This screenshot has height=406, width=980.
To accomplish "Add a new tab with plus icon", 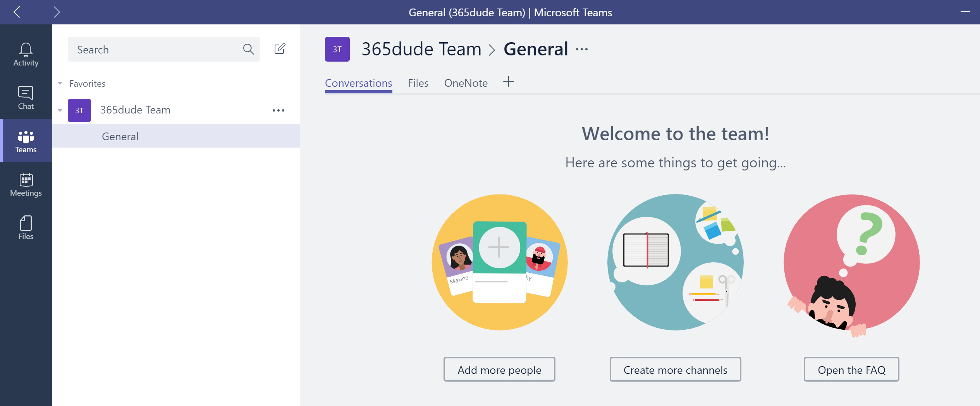I will pos(508,82).
